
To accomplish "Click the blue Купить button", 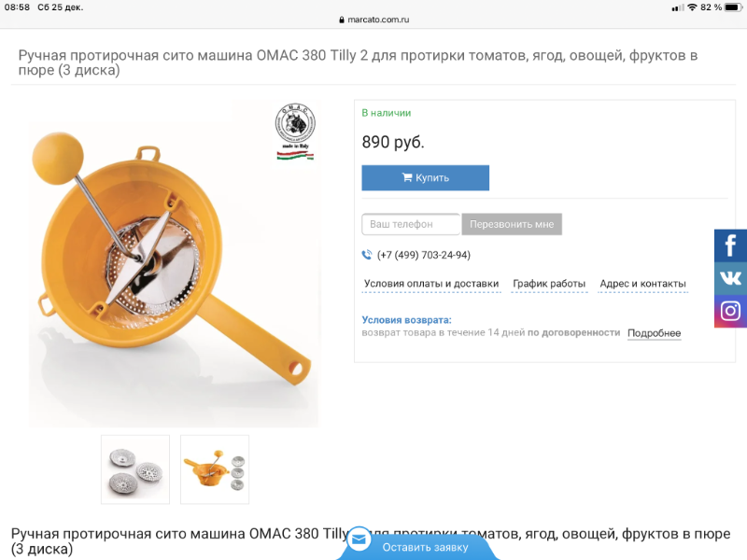I will 426,177.
